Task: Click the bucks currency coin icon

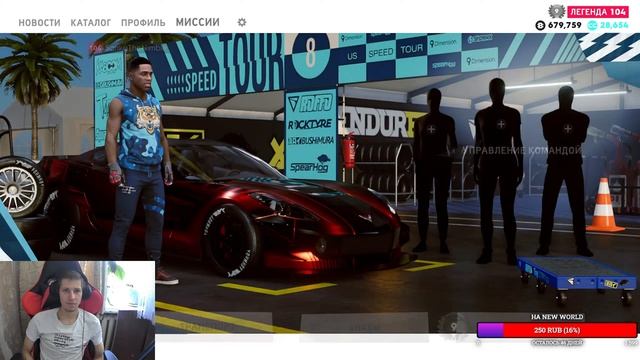Action: [540, 26]
